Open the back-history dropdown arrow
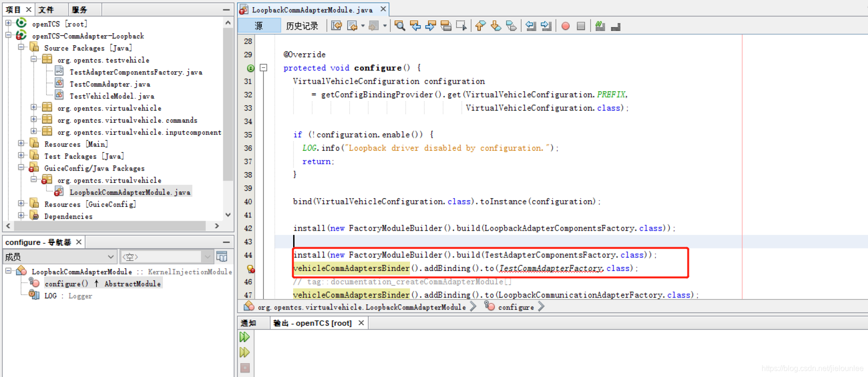Viewport: 868px width, 377px height. tap(362, 26)
